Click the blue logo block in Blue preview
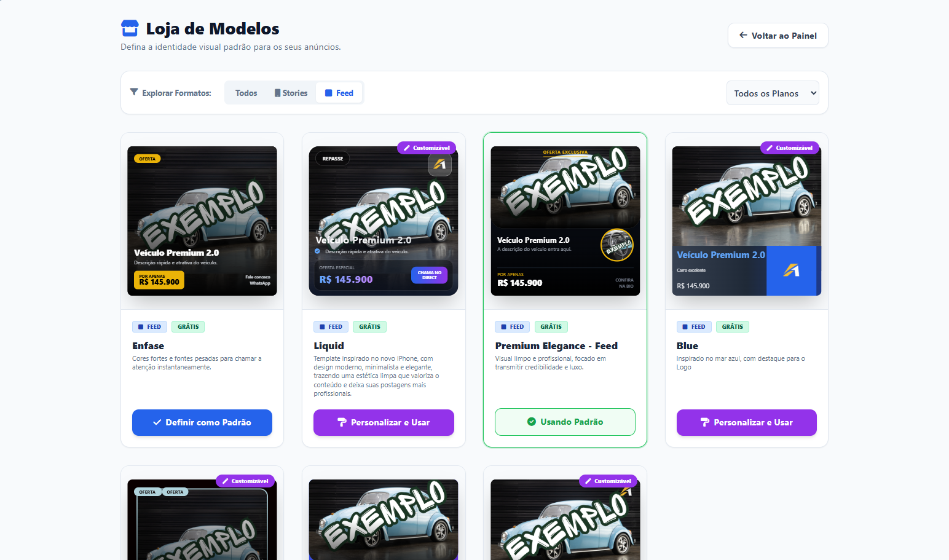Image resolution: width=949 pixels, height=560 pixels. point(791,270)
